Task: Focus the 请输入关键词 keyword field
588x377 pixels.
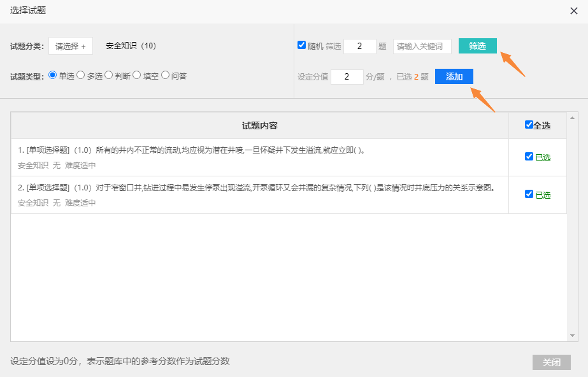Action: (x=422, y=46)
